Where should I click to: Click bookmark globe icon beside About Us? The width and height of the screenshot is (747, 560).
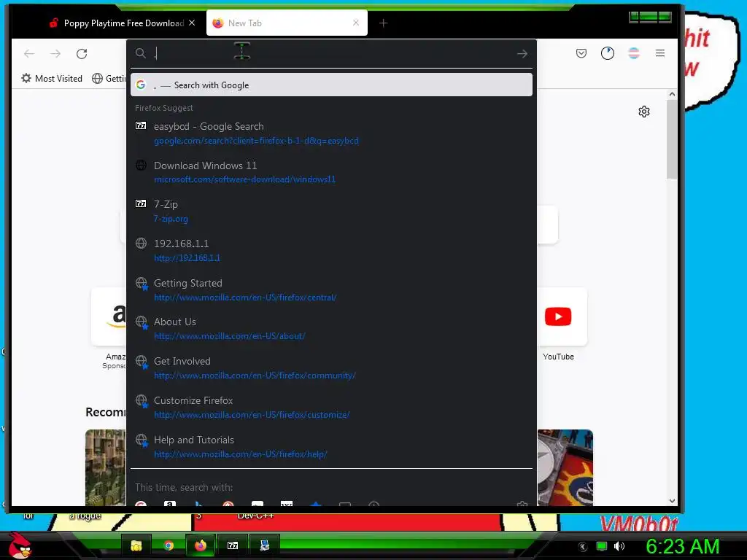[142, 322]
